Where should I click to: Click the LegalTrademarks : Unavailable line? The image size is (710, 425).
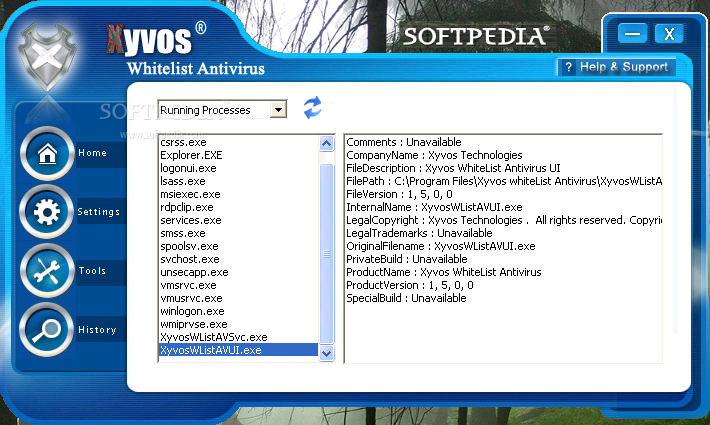tap(419, 233)
